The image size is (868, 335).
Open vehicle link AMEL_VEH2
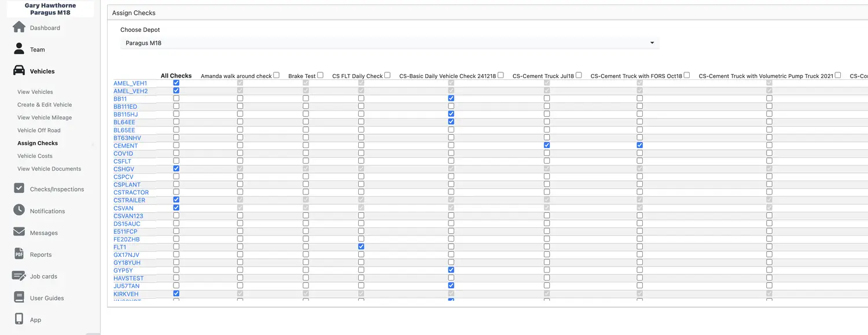point(130,91)
